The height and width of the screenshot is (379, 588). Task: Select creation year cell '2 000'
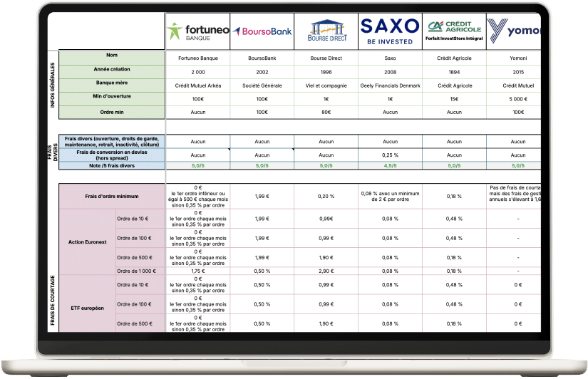pos(198,72)
